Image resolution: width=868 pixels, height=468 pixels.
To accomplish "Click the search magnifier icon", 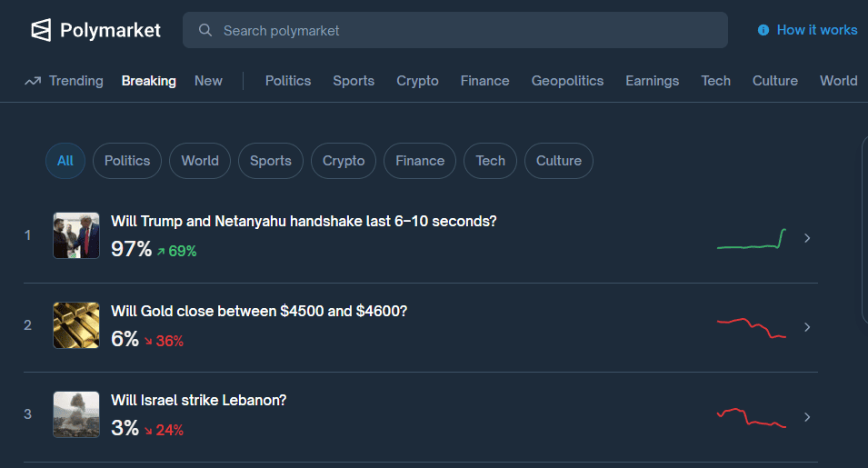I will tap(205, 31).
